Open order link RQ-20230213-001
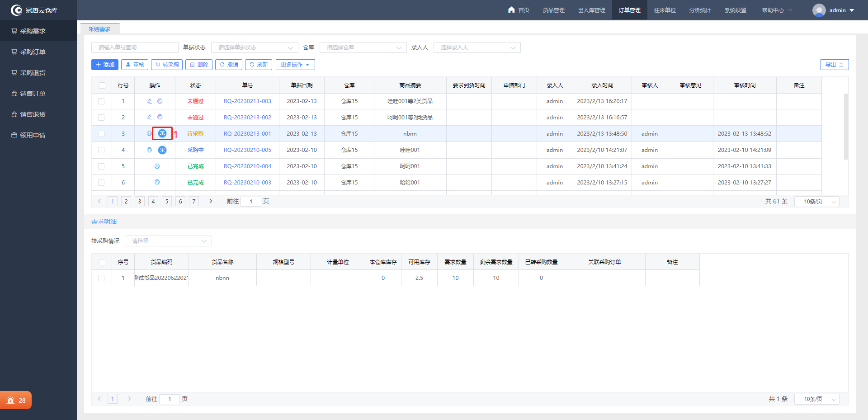The width and height of the screenshot is (868, 420). coord(247,134)
